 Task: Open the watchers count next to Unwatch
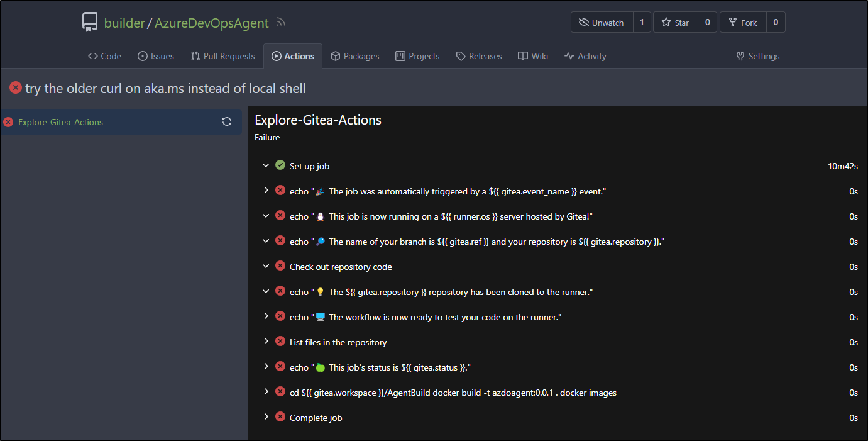641,23
